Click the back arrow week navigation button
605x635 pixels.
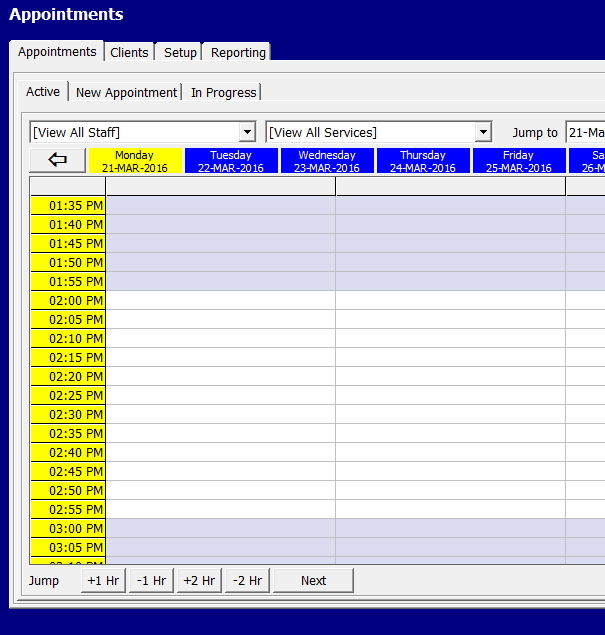(x=57, y=161)
